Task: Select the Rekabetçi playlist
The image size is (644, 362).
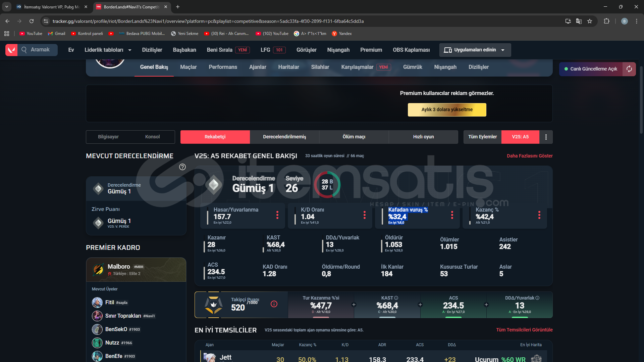Action: click(215, 137)
